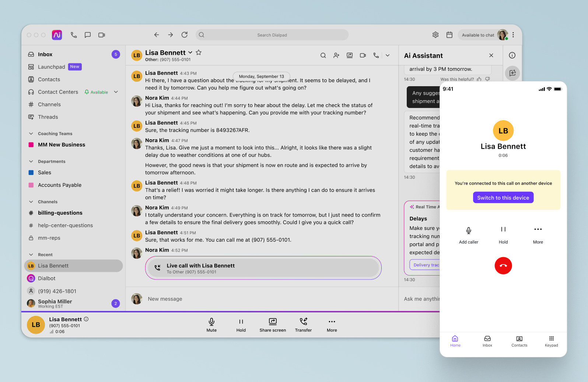588x382 pixels.
Task: Open More options in desktop call bar
Action: point(332,325)
